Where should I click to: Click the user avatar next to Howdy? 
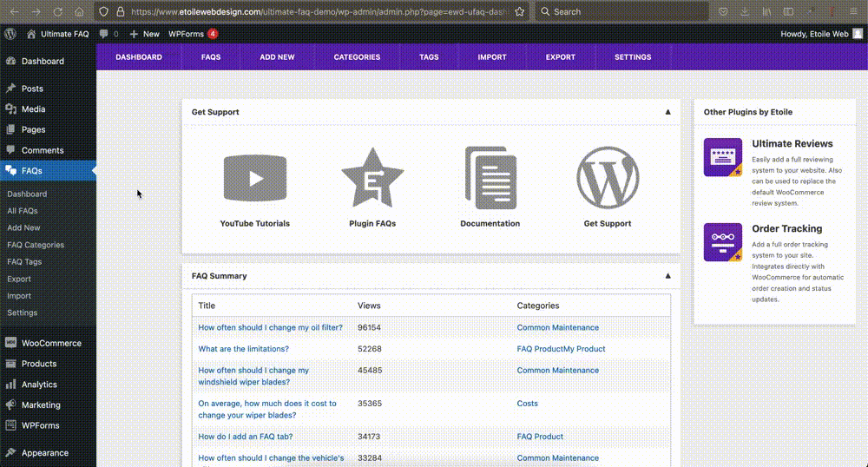858,34
